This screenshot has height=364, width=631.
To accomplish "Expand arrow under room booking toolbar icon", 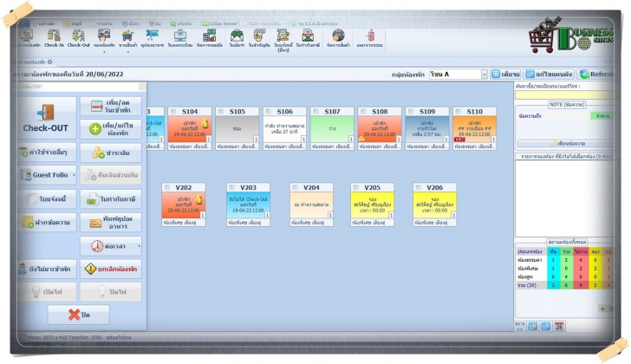I will [104, 52].
